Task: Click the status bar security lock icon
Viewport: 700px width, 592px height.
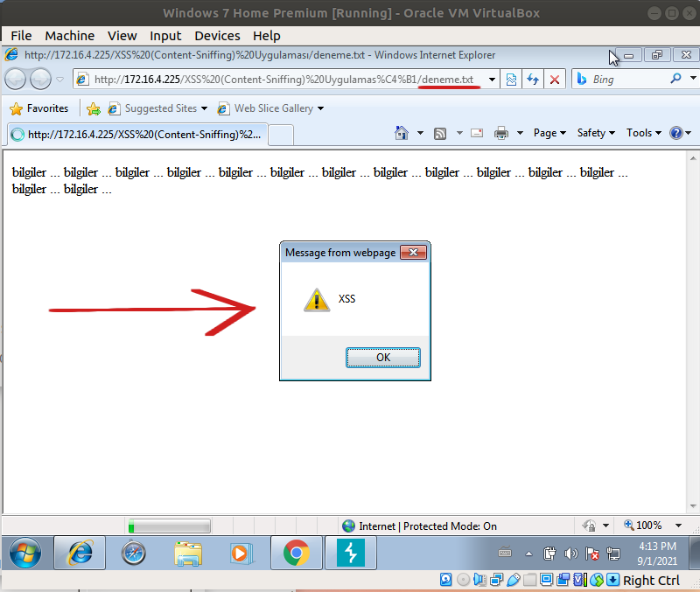Action: click(589, 526)
